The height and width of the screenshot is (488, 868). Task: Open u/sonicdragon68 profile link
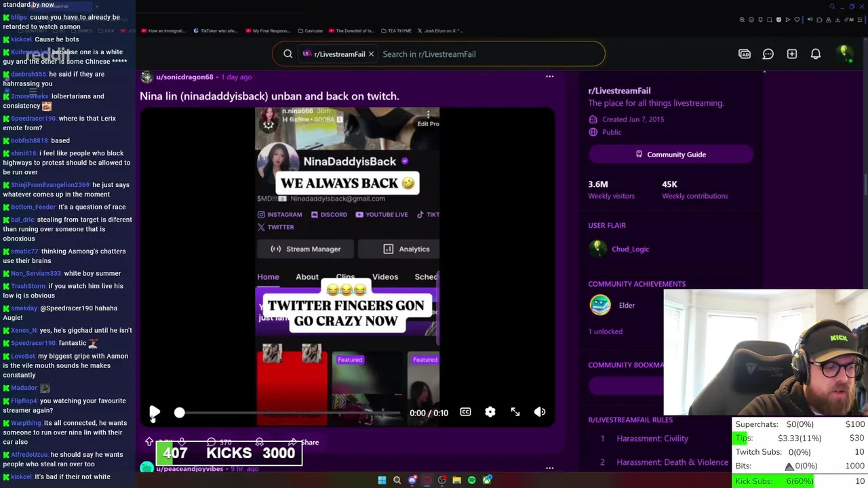(184, 77)
